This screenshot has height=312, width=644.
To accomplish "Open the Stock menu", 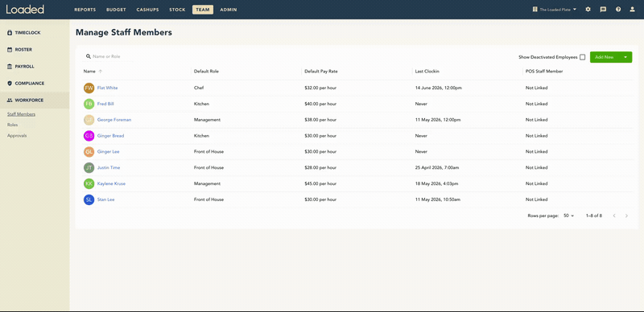I will point(177,10).
